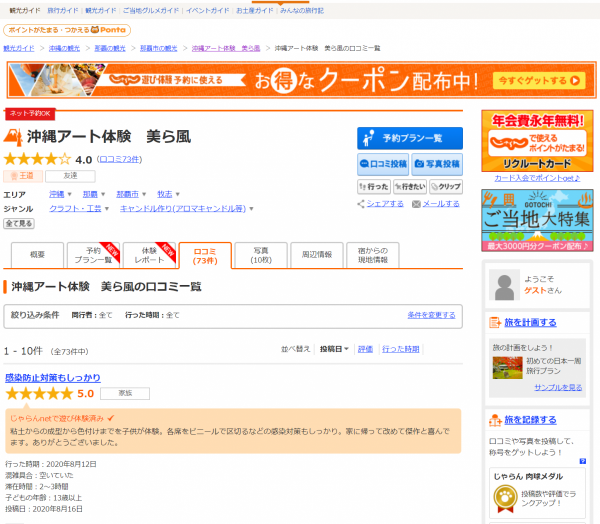Open お土産ガイド in the top navigation
This screenshot has height=524, width=600.
coord(254,10)
